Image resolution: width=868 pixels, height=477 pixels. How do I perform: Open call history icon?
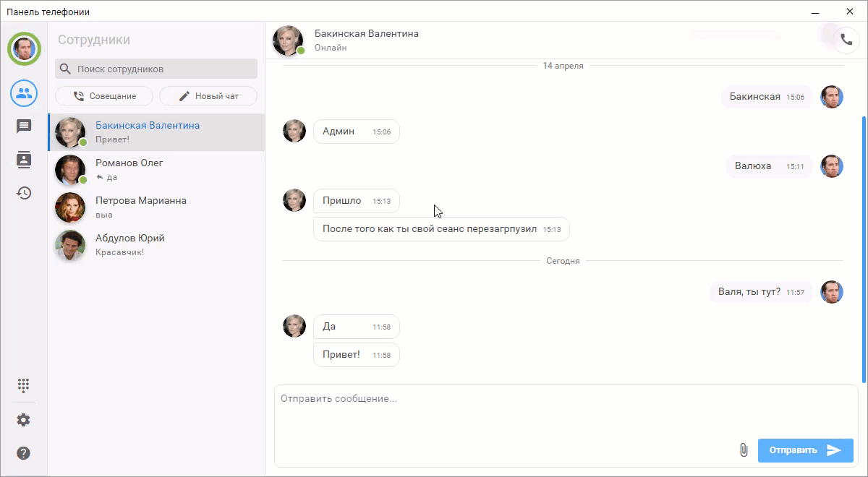click(x=24, y=193)
